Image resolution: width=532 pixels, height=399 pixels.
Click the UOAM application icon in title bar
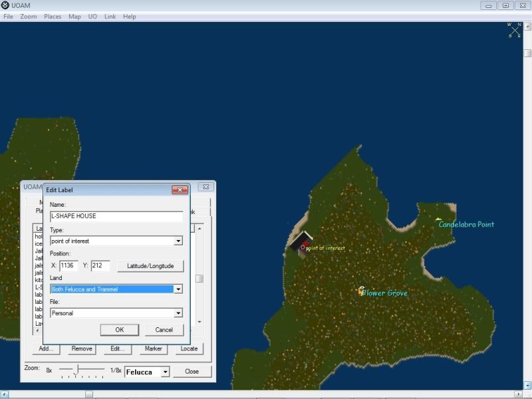[5, 5]
